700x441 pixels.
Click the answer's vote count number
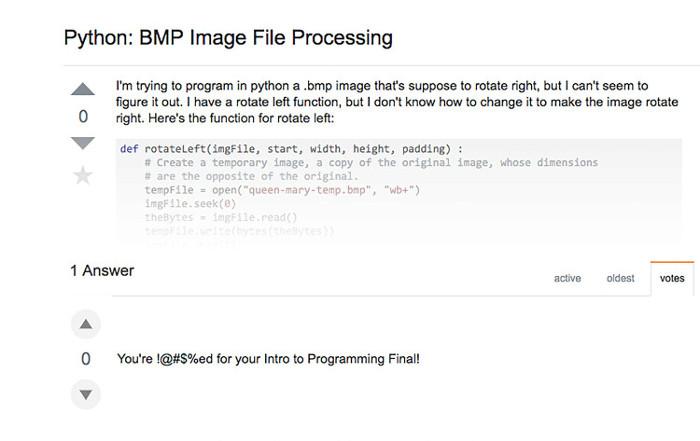[x=86, y=359]
